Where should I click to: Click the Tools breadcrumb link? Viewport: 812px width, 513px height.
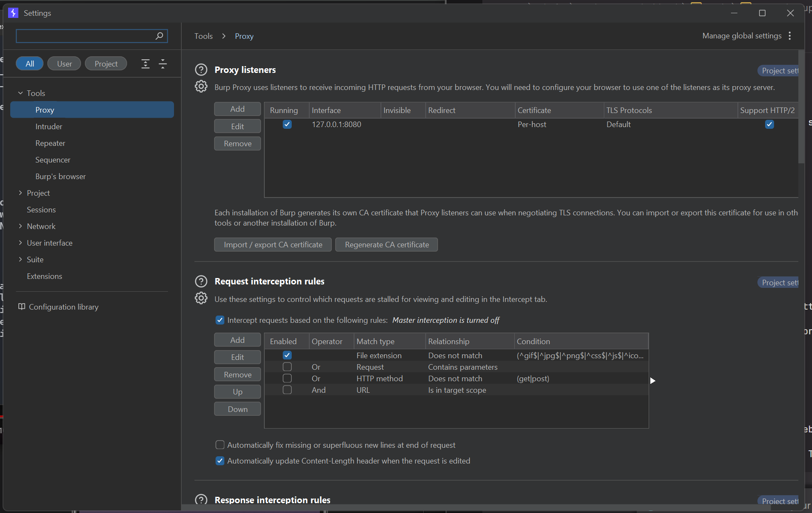click(x=203, y=36)
